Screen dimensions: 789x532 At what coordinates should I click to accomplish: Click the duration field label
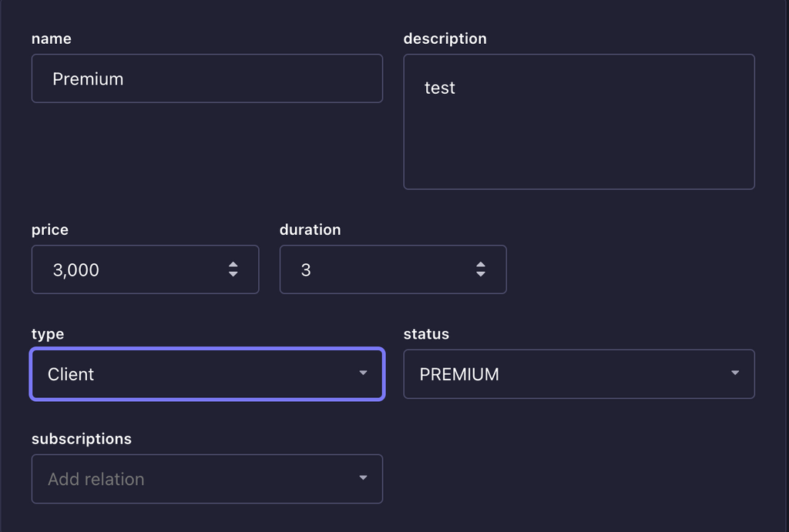click(x=310, y=229)
